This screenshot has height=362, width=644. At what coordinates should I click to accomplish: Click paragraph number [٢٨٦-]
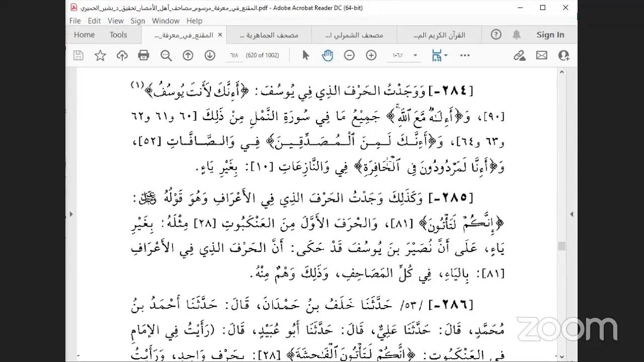(451, 304)
